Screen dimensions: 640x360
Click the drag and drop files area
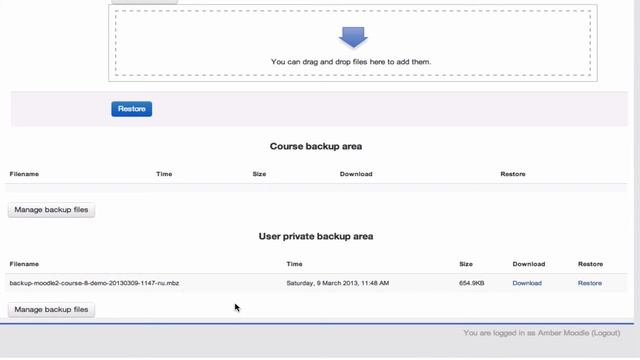[x=353, y=43]
